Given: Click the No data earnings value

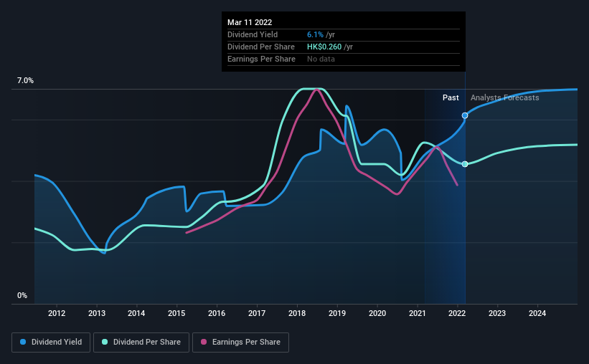Looking at the screenshot, I should tap(321, 59).
